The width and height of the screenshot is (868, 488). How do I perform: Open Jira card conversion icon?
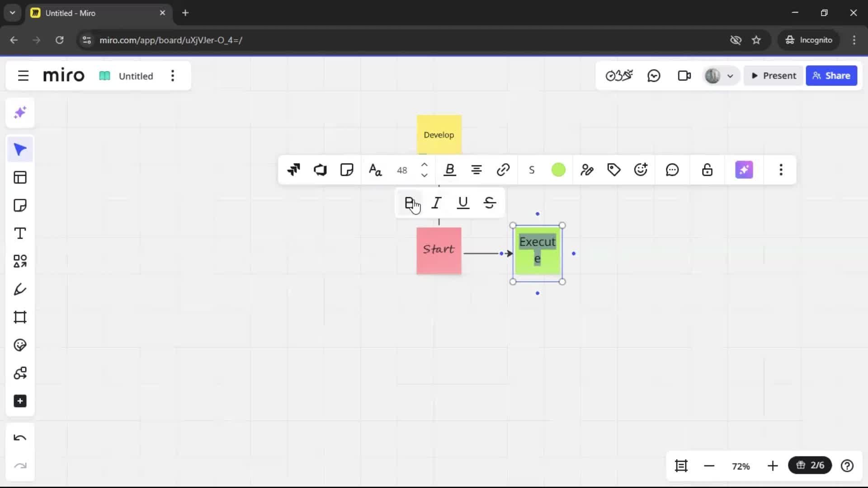[x=293, y=170]
